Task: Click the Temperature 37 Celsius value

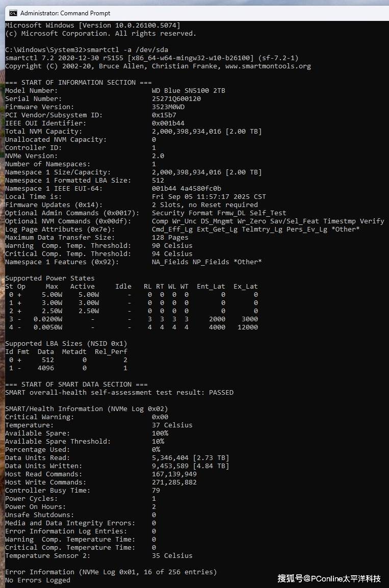Action: [x=172, y=425]
